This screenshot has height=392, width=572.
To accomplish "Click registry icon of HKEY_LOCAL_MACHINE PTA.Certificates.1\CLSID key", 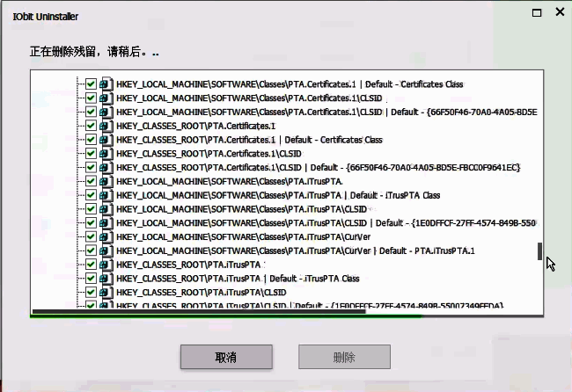I will coord(106,98).
